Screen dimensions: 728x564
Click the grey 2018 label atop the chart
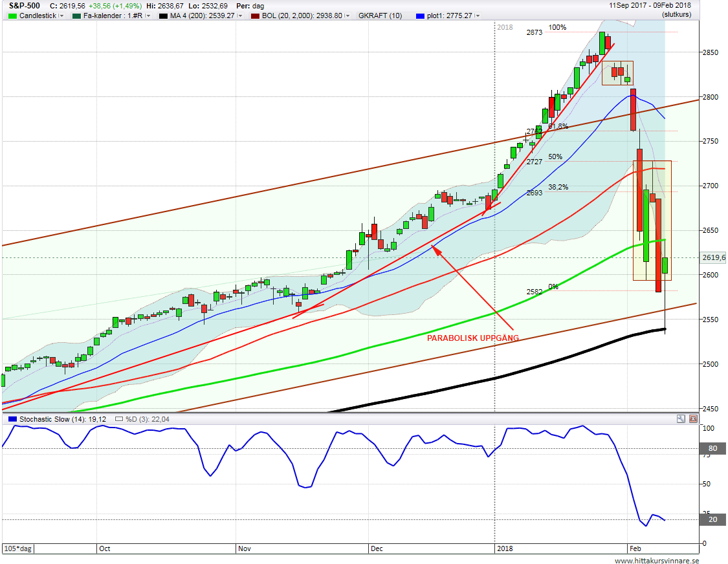coord(505,27)
